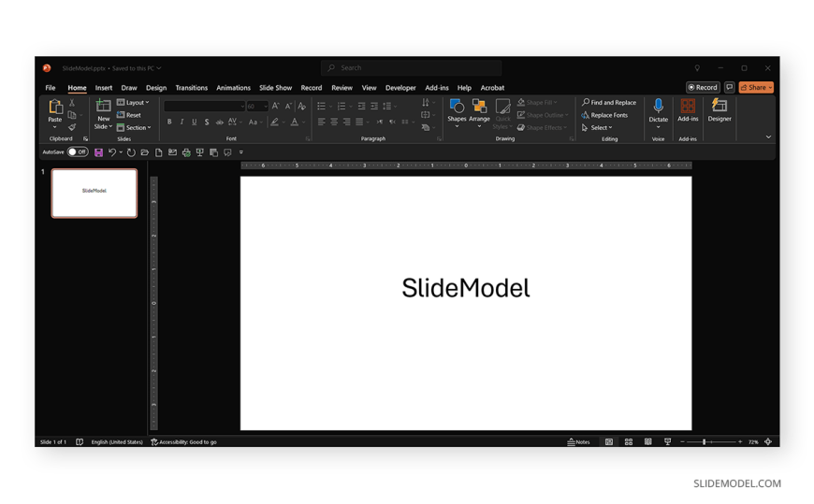Toggle strikethrough formatting
This screenshot has width=814, height=504.
(220, 122)
